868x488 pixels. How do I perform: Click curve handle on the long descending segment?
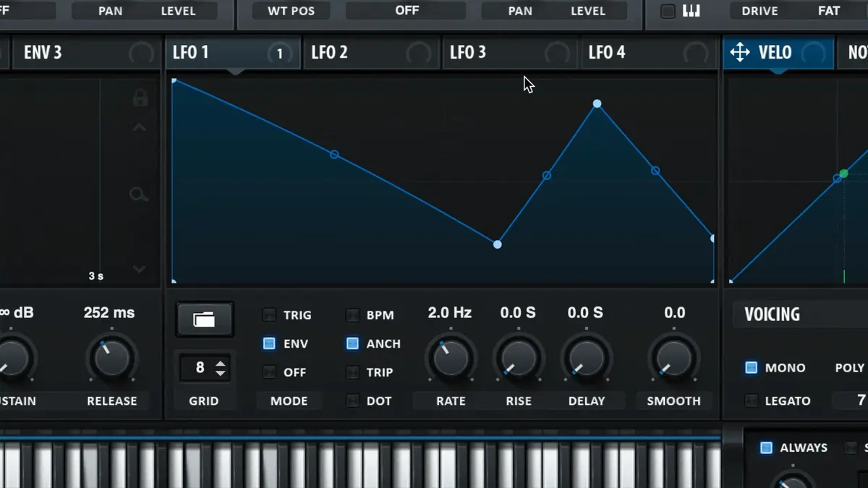tap(334, 155)
